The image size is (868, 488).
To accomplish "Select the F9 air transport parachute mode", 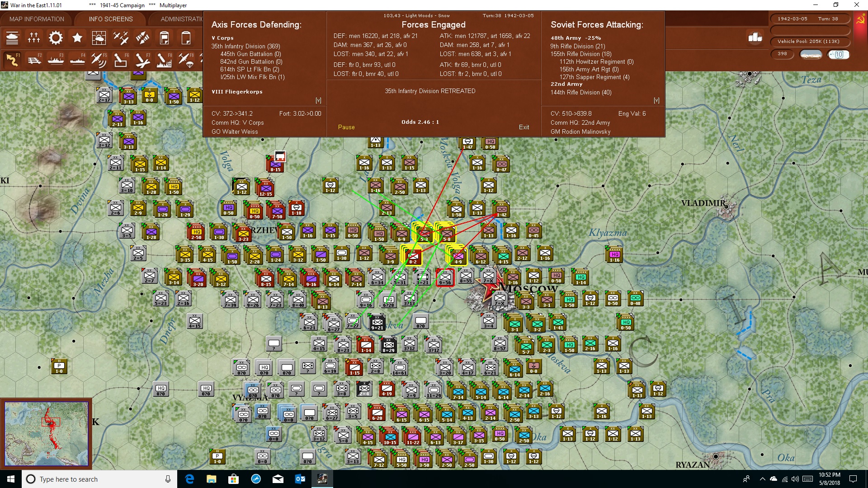I will (x=186, y=60).
